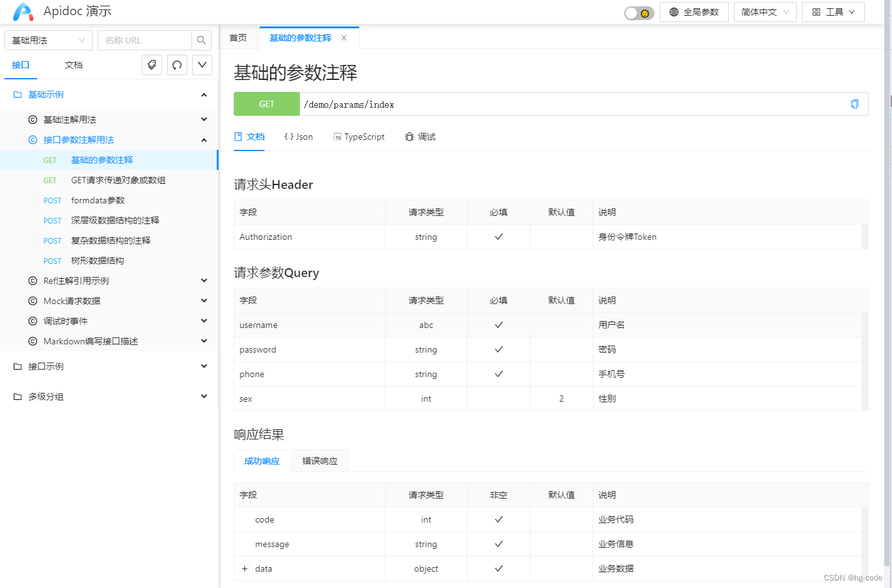Click the tag filter icon button

tap(152, 65)
